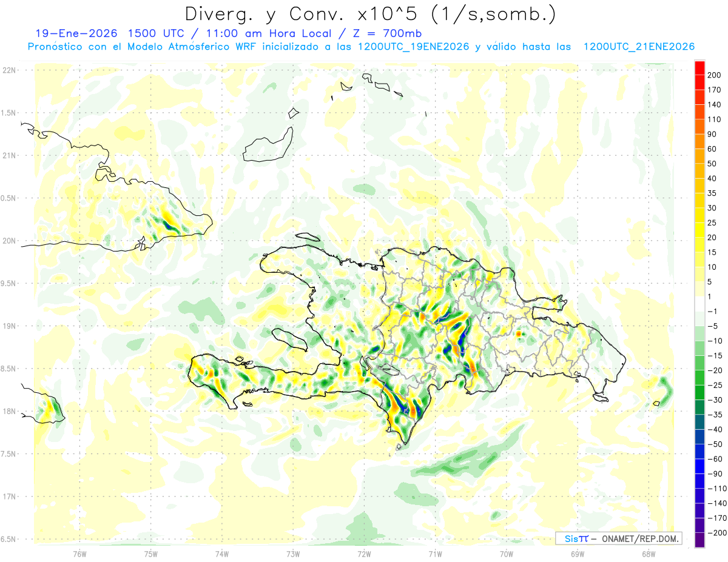The height and width of the screenshot is (562, 728).
Task: Select the '6.5N' latitude tick label
Action: pyautogui.click(x=9, y=539)
